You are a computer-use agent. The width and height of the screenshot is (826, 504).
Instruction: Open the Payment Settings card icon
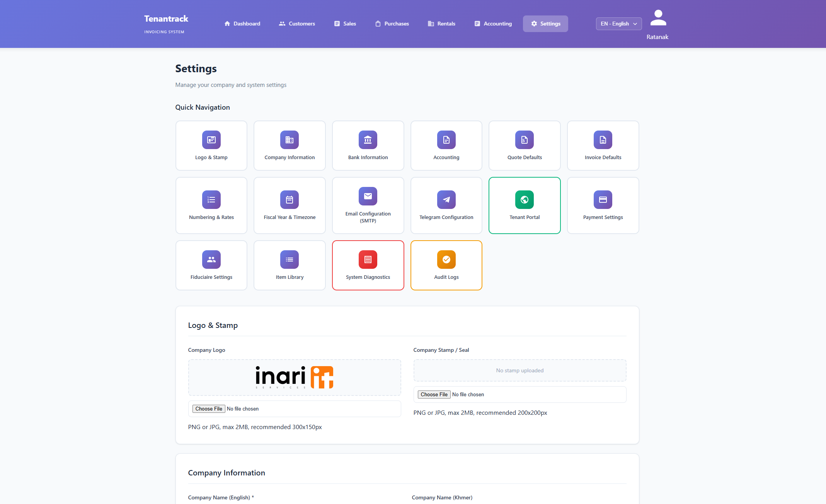[603, 200]
